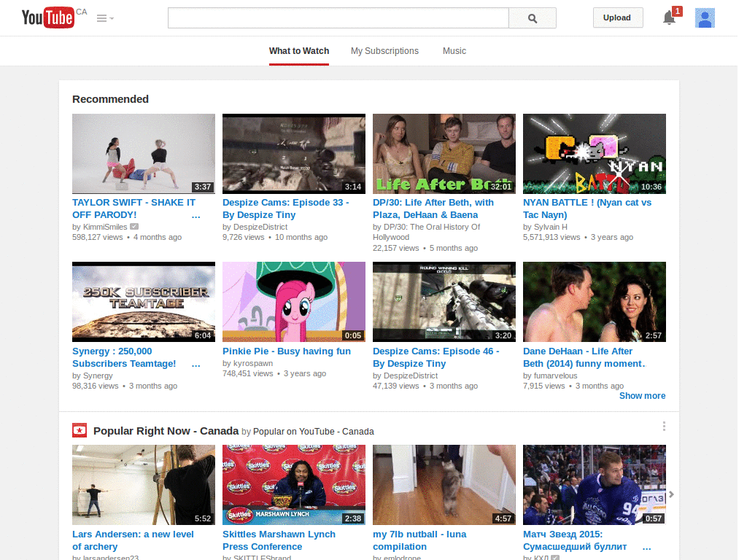The image size is (747, 560).
Task: Switch to My Subscriptions tab
Action: coord(384,51)
